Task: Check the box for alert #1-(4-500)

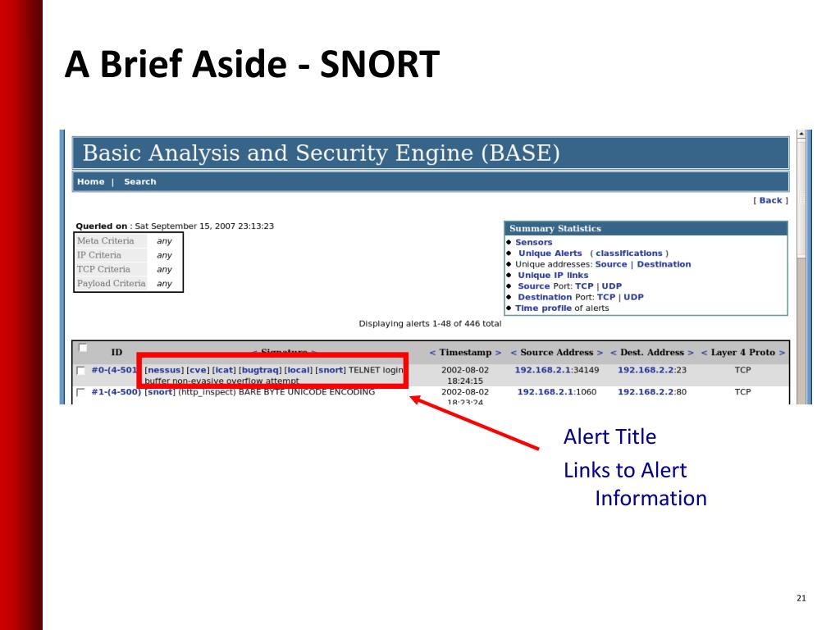Action: (x=81, y=393)
